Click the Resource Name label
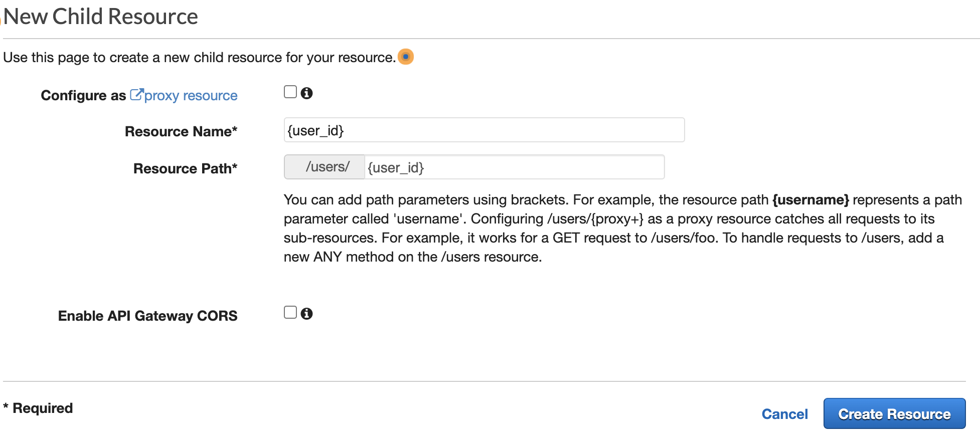Screen dimensions: 980x443 (x=181, y=131)
